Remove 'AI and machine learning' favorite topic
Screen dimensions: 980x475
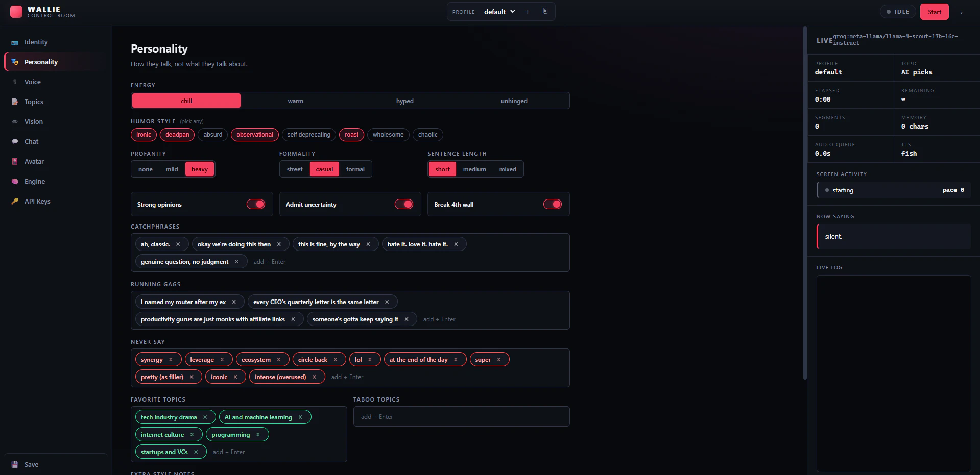(x=300, y=417)
